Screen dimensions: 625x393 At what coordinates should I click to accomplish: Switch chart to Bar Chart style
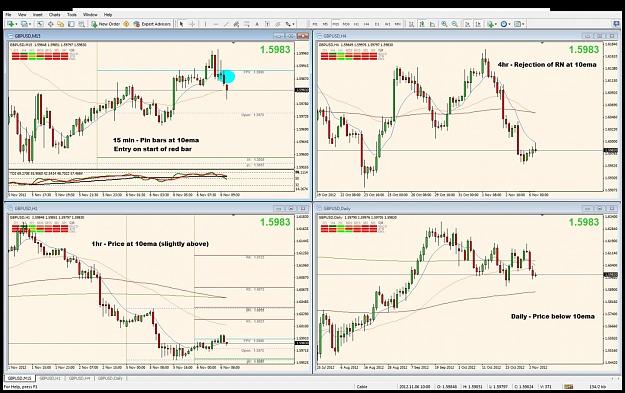411,24
